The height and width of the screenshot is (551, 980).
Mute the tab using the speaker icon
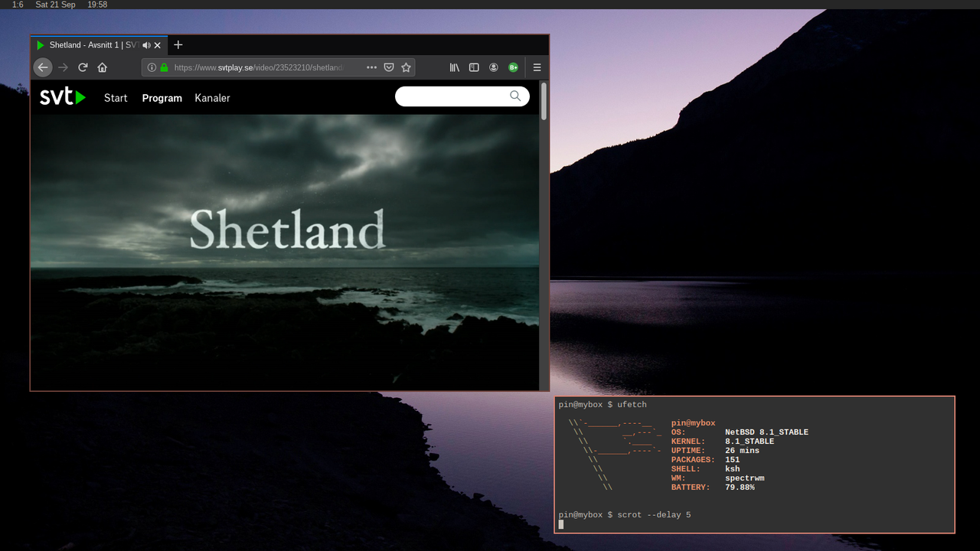[x=146, y=45]
